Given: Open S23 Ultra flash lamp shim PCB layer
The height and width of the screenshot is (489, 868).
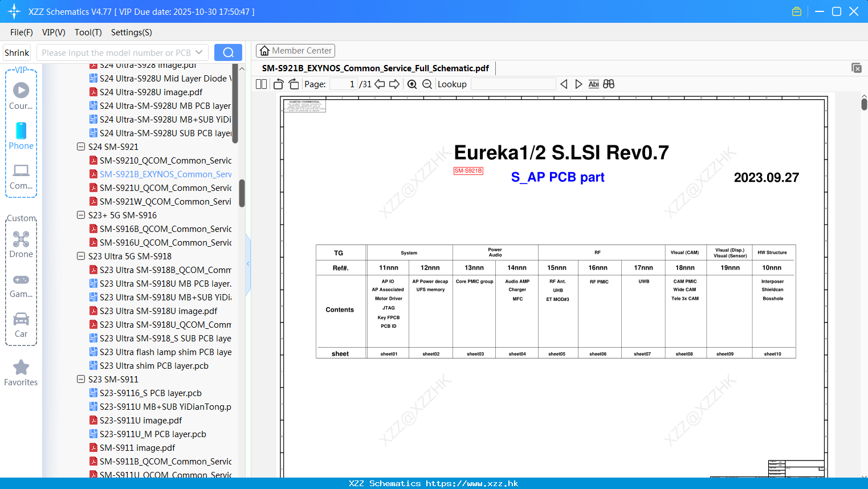Looking at the screenshot, I should click(x=161, y=352).
